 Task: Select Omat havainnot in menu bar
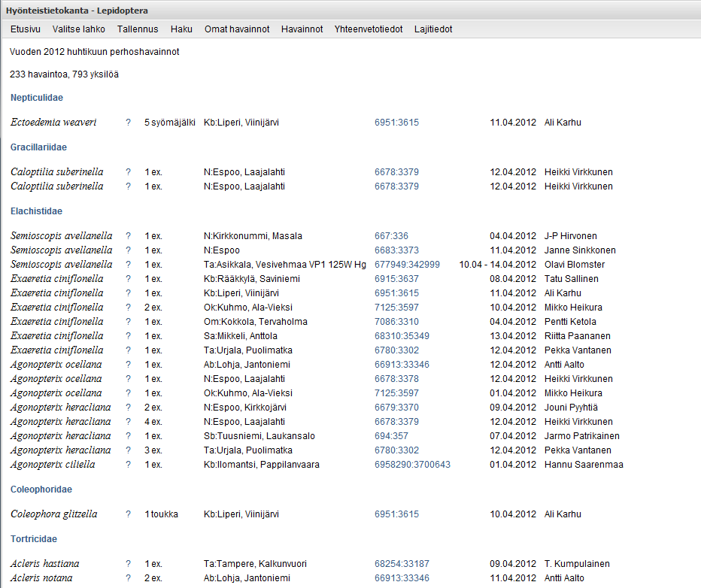237,29
